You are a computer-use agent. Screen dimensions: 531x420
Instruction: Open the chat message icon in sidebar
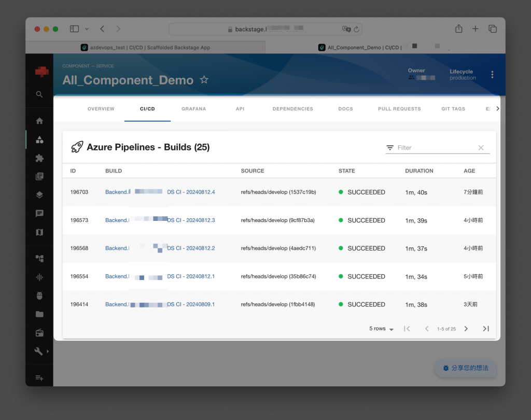click(x=39, y=214)
